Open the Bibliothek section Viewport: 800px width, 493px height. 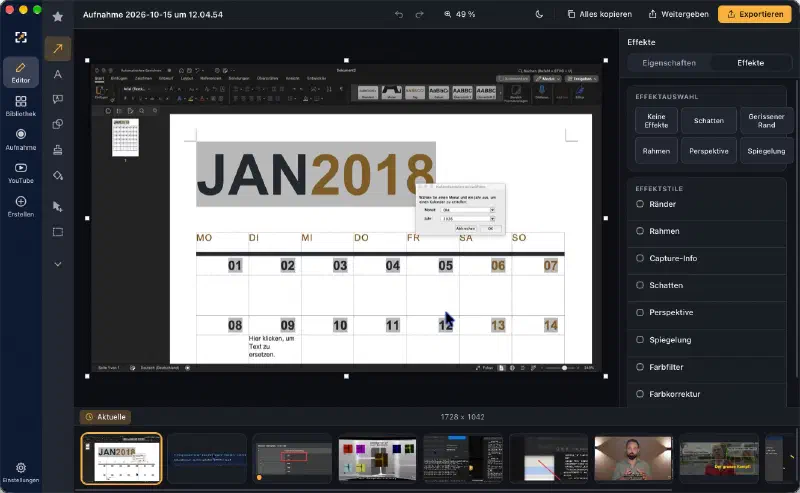point(21,106)
